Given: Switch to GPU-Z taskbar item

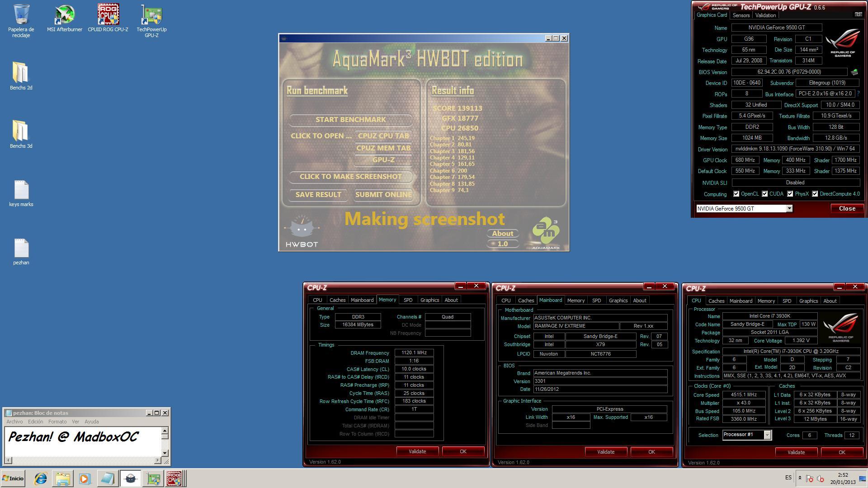Looking at the screenshot, I should (153, 479).
